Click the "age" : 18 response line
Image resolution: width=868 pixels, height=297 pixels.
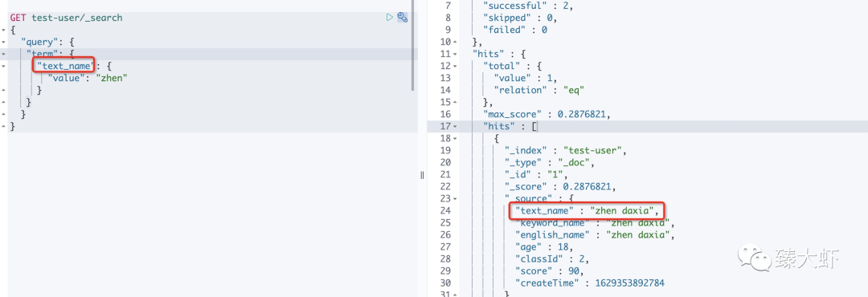point(544,247)
